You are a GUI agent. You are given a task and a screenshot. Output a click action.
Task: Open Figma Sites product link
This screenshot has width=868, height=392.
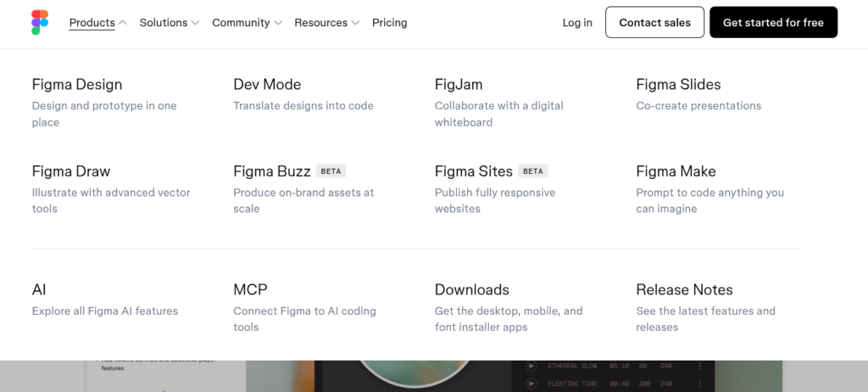[x=473, y=171]
